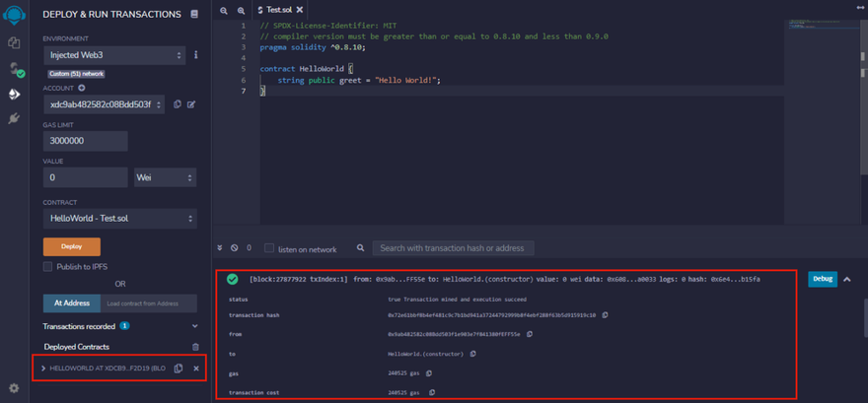Open the File Explorer sidebar icon
Image resolution: width=868 pixels, height=403 pixels.
(14, 43)
